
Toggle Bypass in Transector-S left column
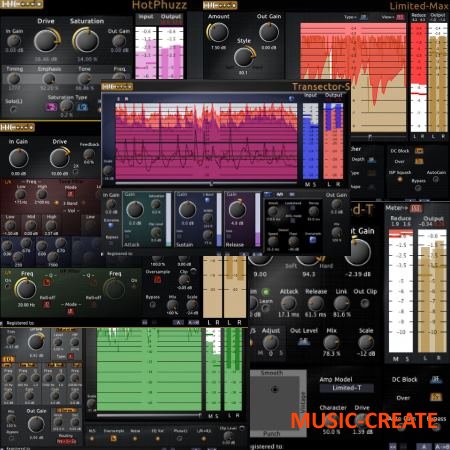tap(111, 243)
